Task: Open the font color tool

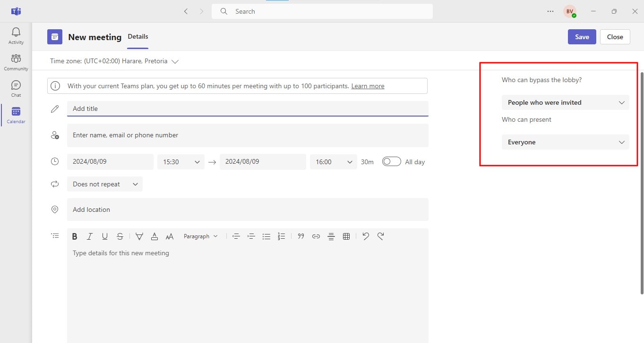Action: point(155,236)
